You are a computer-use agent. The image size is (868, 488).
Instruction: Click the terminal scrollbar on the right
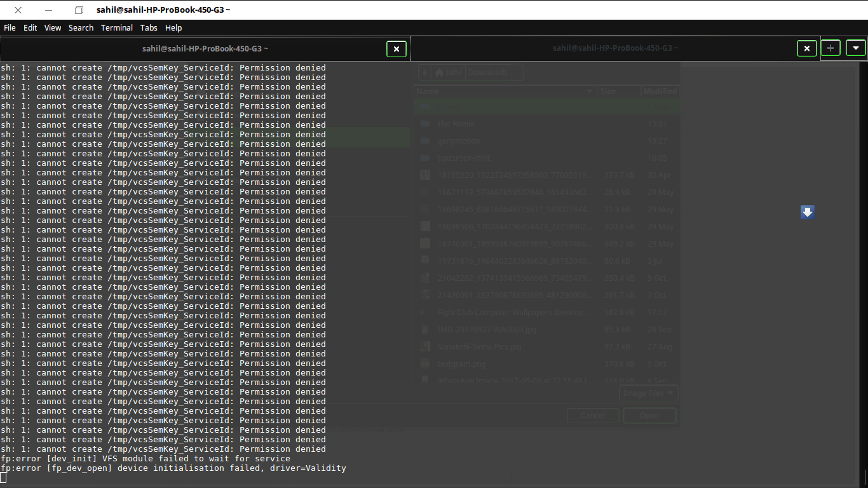point(864,254)
